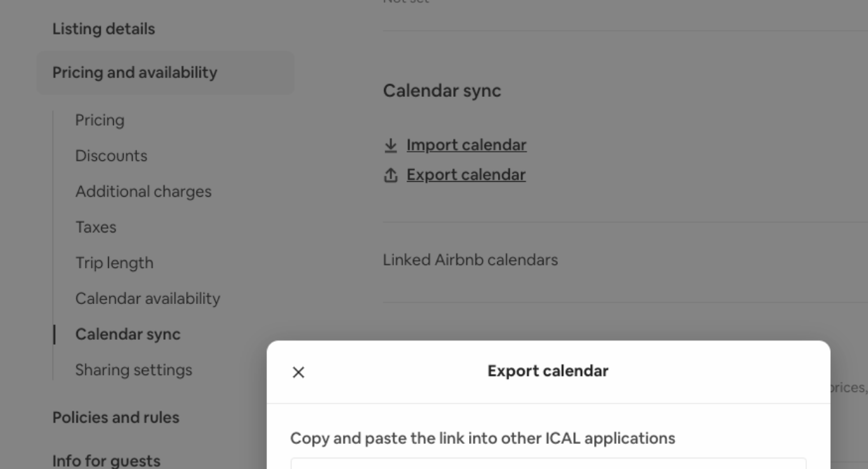Go to the Pricing submenu item
This screenshot has height=469, width=868.
pos(100,120)
